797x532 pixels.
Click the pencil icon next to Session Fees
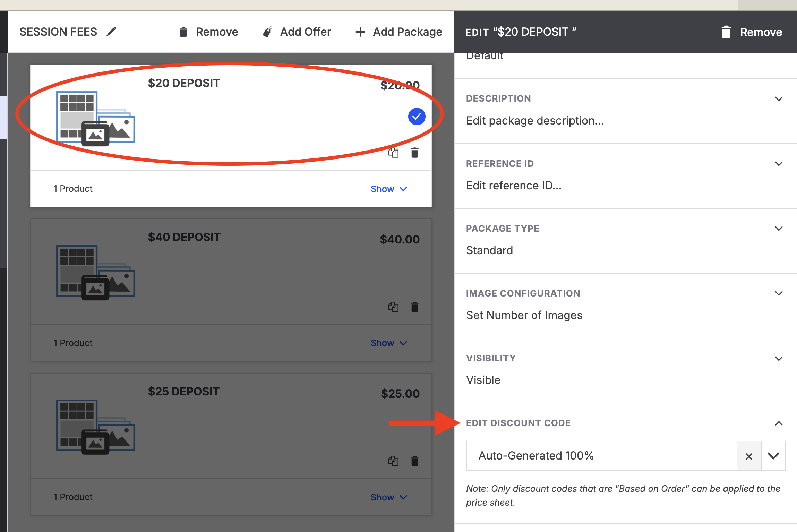click(111, 32)
